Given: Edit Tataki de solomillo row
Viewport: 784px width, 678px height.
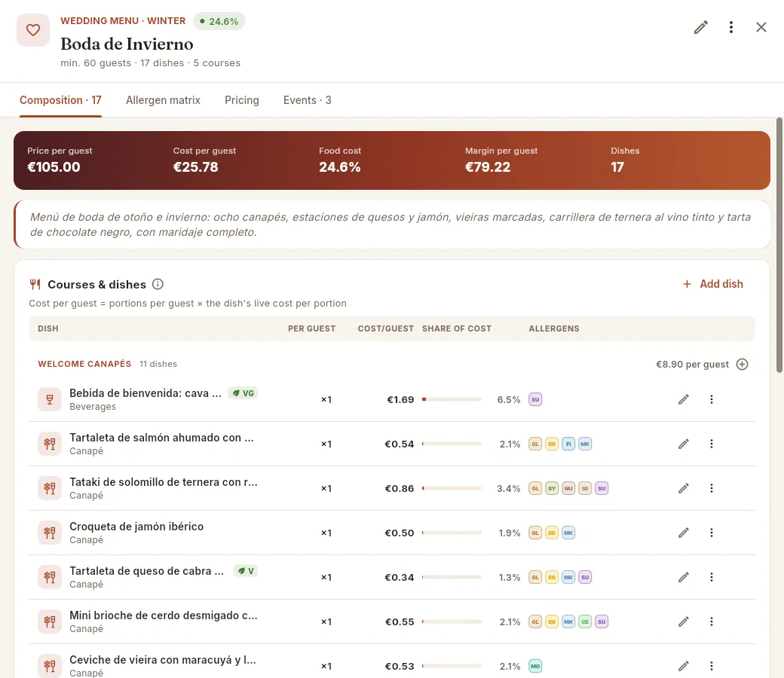Looking at the screenshot, I should 684,488.
